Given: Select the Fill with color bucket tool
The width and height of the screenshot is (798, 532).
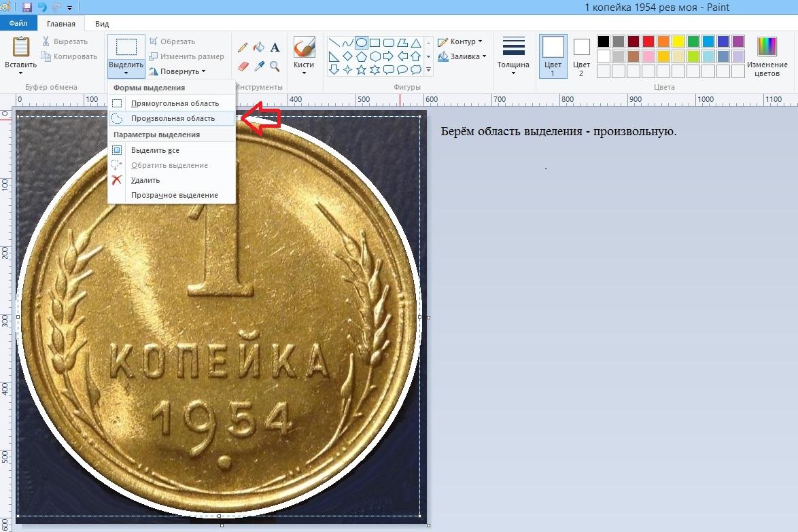Looking at the screenshot, I should coord(259,48).
